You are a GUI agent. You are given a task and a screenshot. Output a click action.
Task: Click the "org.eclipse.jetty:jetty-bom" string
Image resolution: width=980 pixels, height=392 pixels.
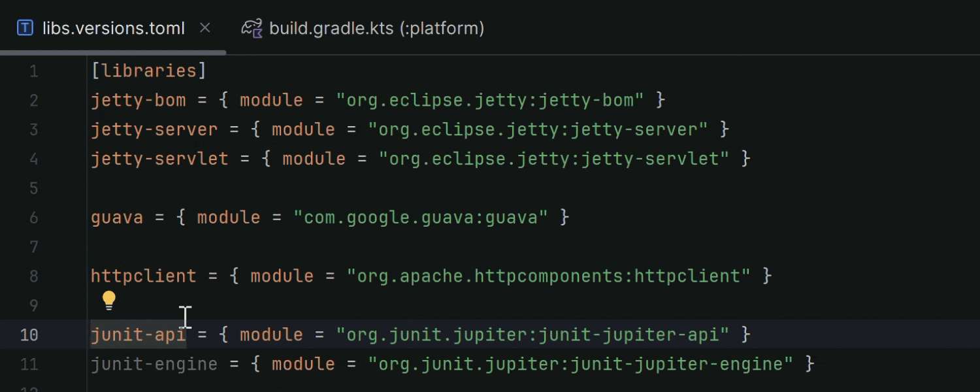[x=490, y=100]
